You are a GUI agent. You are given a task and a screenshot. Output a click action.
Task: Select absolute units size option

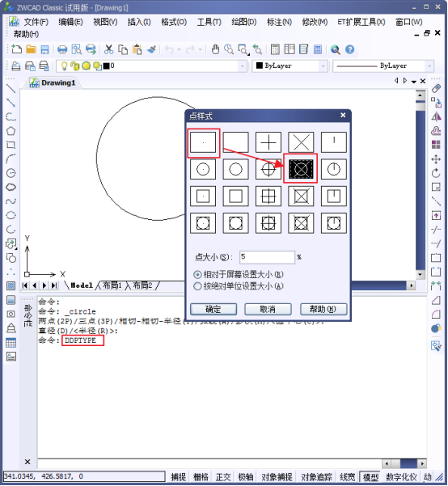coord(239,286)
